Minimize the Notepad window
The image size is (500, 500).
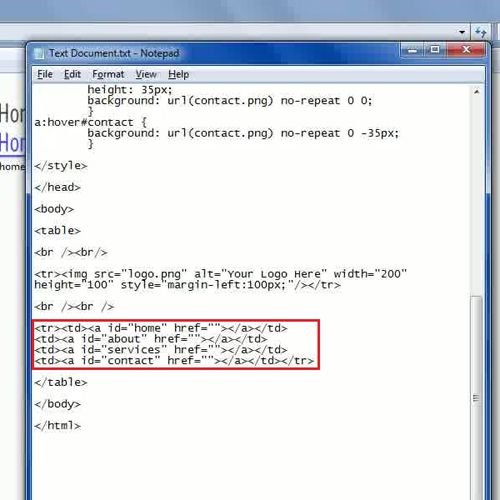coord(413,50)
